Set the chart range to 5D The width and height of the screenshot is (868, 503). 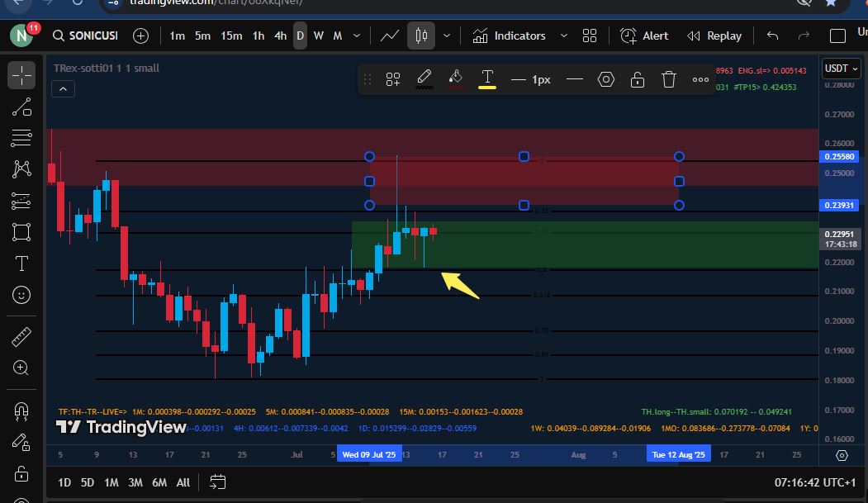tap(88, 482)
